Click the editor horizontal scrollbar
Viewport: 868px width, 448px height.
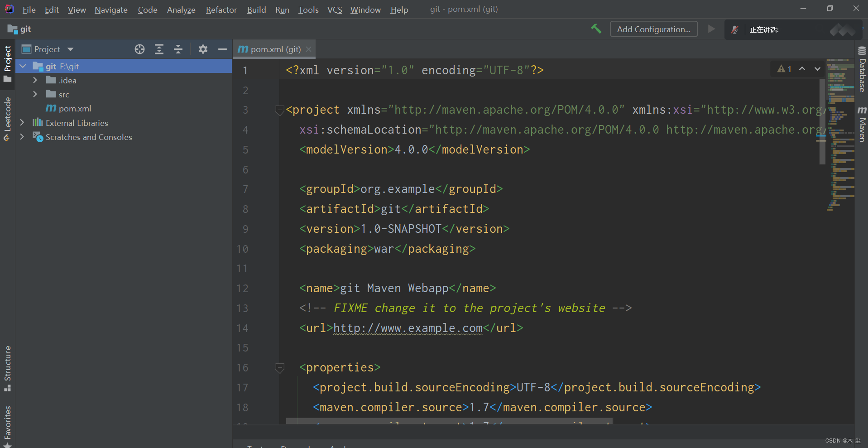(449, 421)
